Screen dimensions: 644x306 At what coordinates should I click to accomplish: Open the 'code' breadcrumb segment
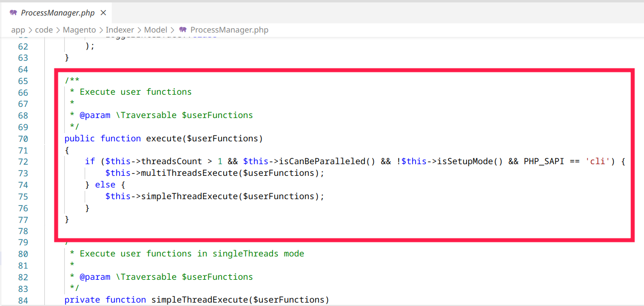click(x=44, y=30)
